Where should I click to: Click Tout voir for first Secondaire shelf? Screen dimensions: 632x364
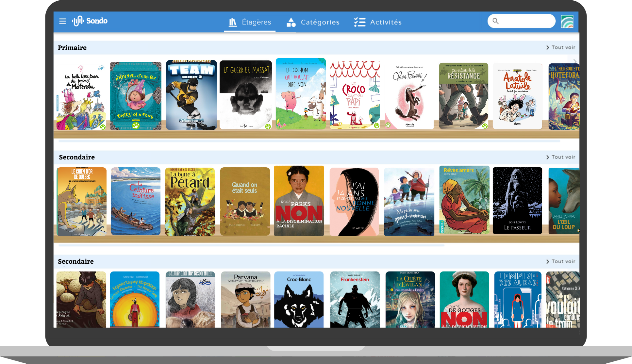point(561,157)
